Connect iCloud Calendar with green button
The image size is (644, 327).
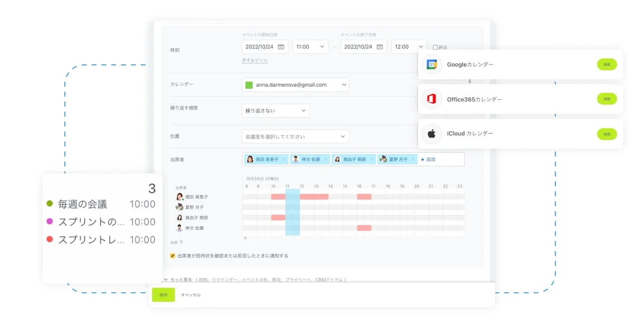click(607, 134)
